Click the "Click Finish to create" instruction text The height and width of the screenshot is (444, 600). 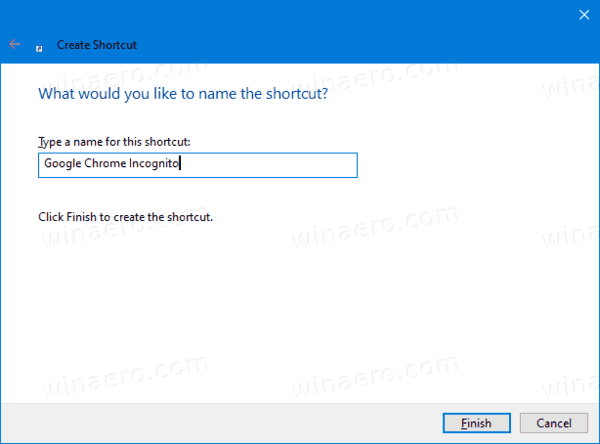(125, 216)
